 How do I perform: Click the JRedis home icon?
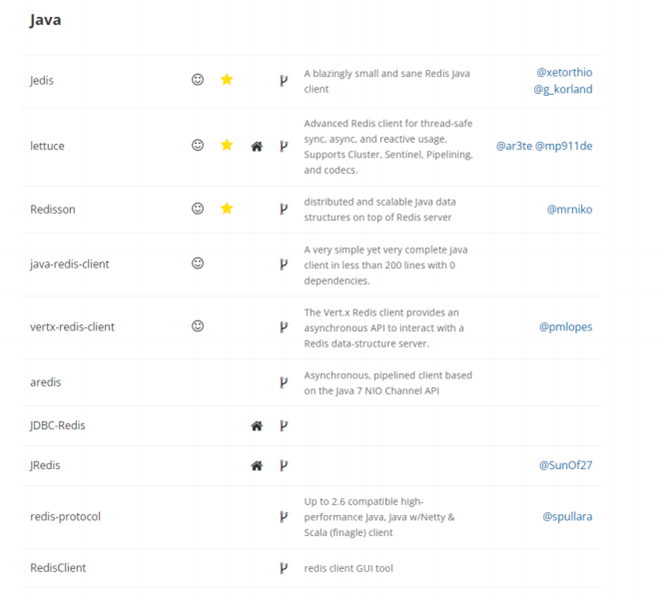point(257,465)
